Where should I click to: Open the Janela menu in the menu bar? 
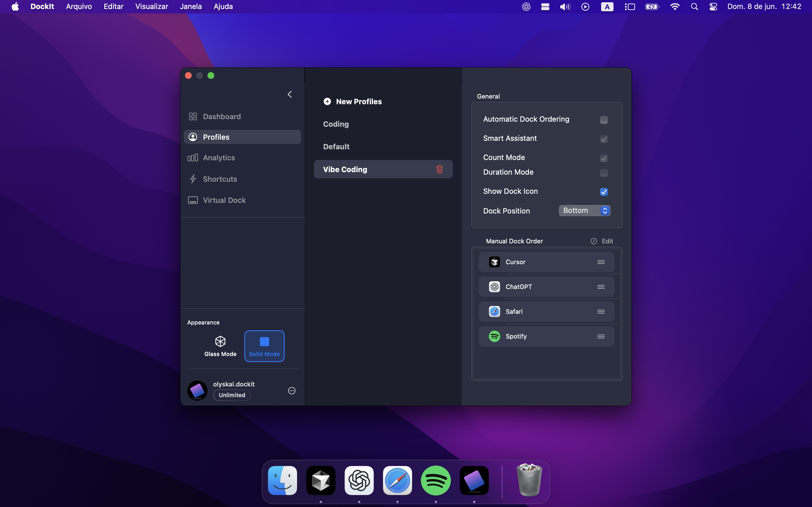tap(191, 6)
